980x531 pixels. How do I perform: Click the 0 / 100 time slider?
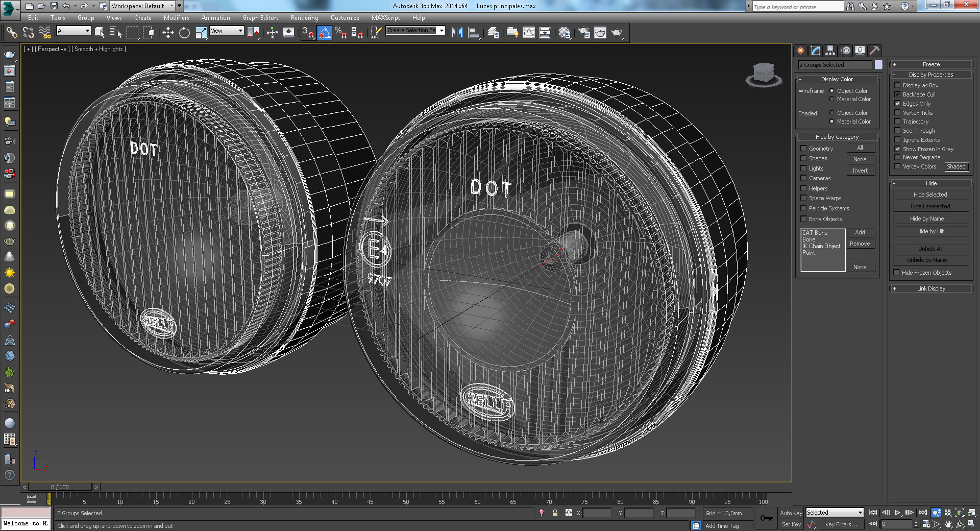click(x=60, y=487)
